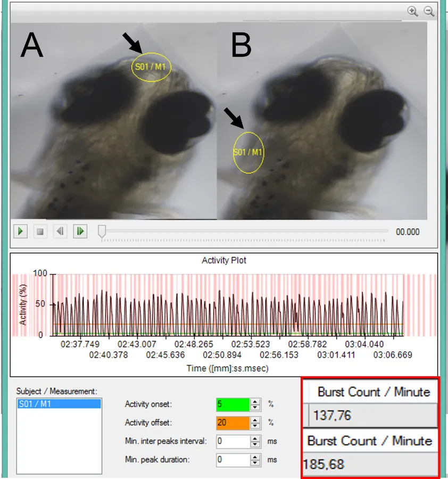
Task: Step forward one frame
Action: coord(80,232)
